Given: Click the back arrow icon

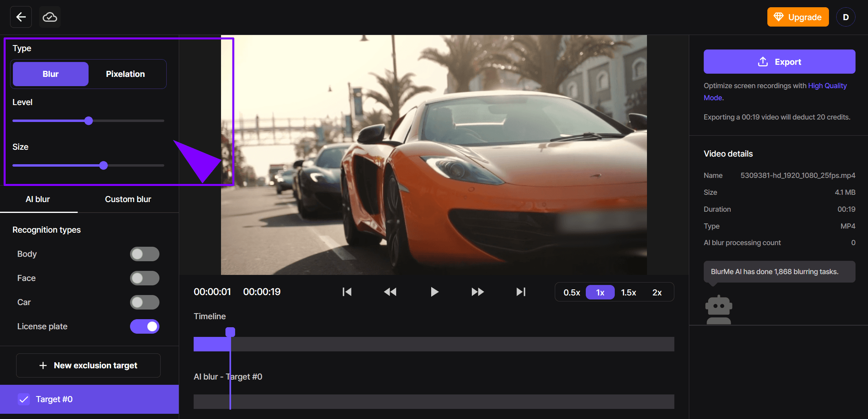Looking at the screenshot, I should click(x=21, y=17).
